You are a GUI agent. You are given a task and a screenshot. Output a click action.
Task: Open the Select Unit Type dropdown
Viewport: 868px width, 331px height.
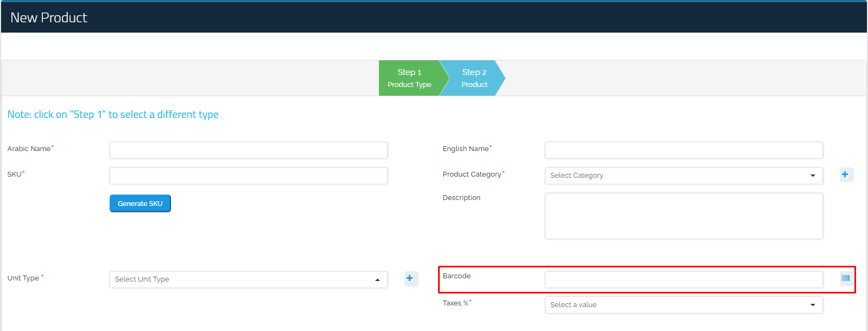coord(248,279)
